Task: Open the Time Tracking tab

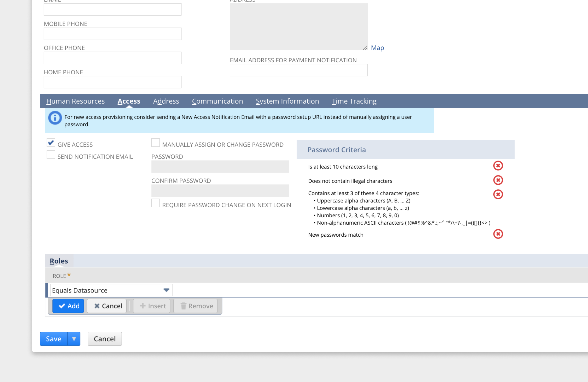Action: click(x=354, y=101)
